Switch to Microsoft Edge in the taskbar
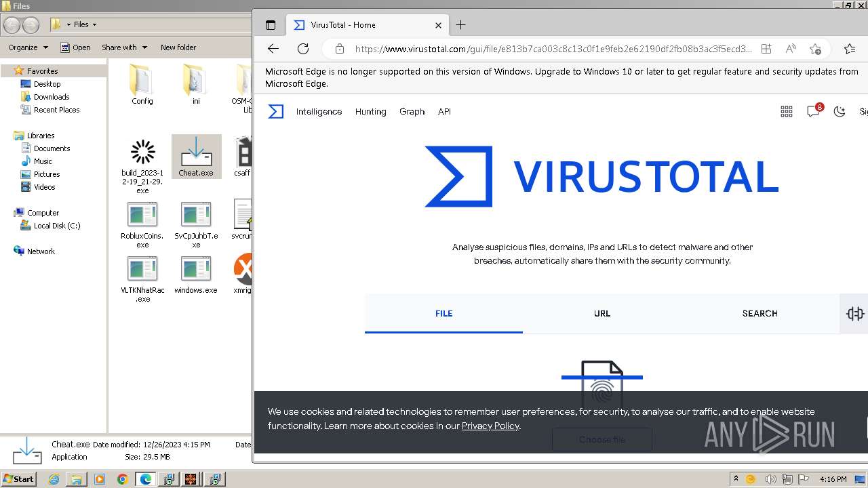868x488 pixels. [146, 479]
